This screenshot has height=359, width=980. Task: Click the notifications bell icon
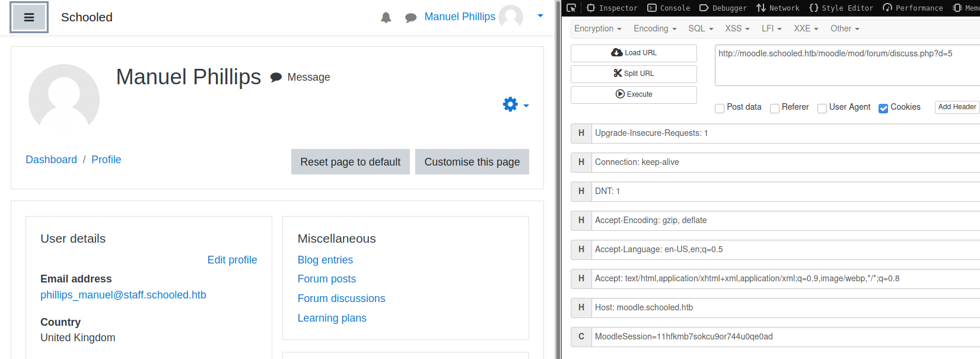[386, 17]
